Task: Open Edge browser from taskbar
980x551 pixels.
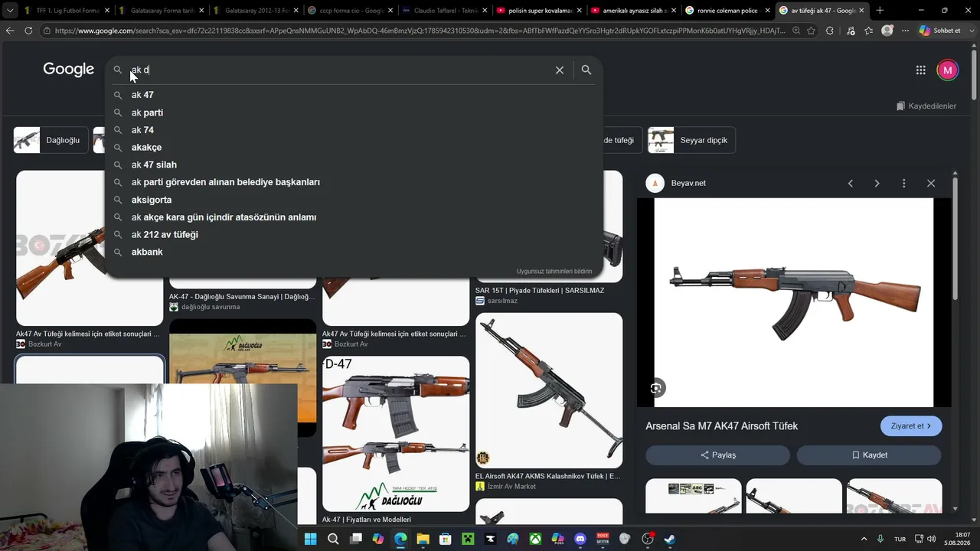Action: pos(400,539)
